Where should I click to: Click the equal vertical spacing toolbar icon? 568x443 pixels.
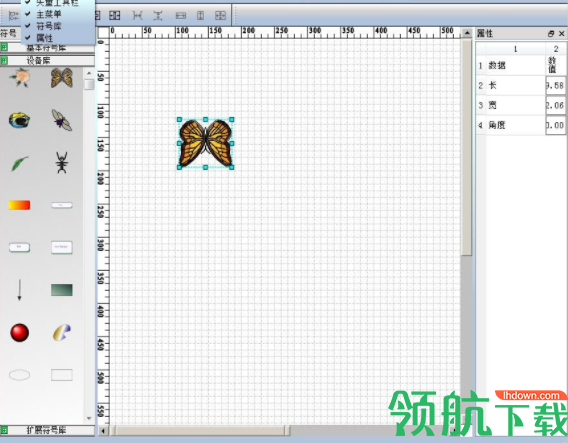point(158,15)
